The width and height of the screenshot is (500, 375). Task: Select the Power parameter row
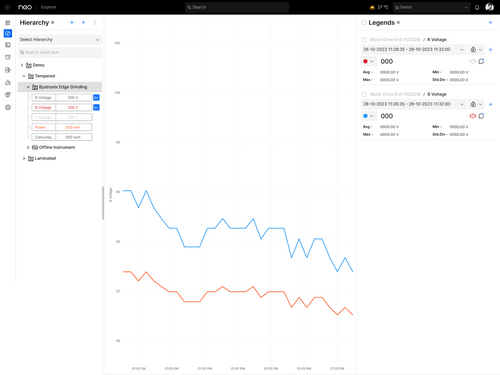62,127
